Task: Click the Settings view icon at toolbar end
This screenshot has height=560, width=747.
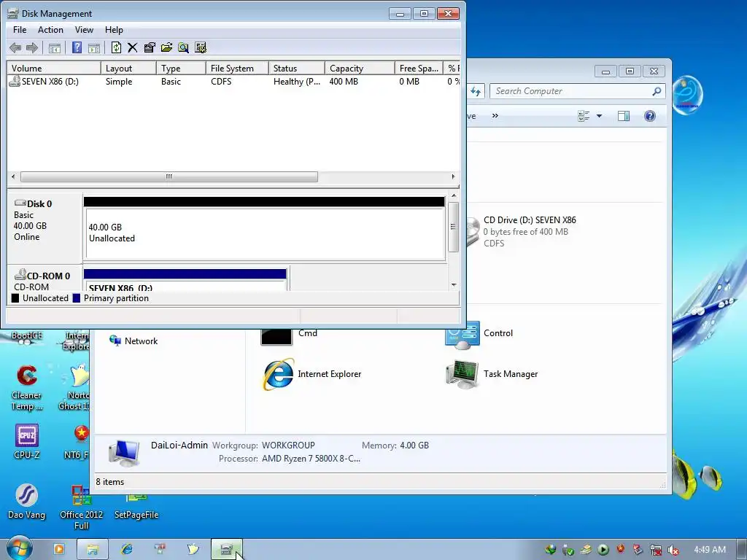Action: (201, 47)
